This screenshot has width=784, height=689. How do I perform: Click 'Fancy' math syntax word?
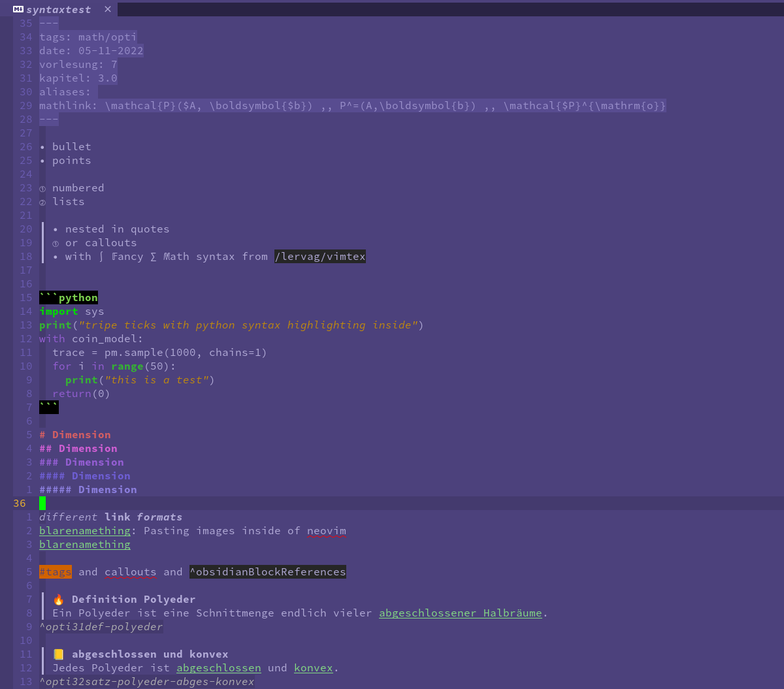(127, 256)
